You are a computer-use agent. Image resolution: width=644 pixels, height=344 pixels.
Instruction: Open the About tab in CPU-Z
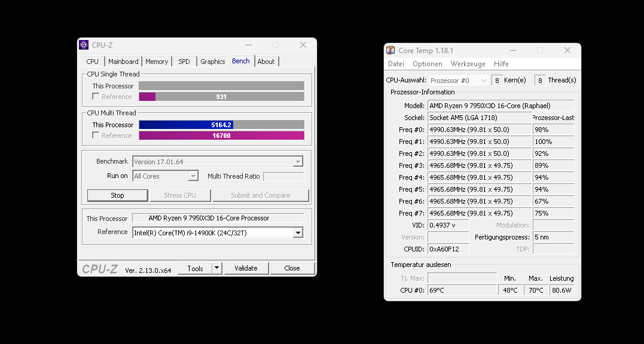click(266, 62)
